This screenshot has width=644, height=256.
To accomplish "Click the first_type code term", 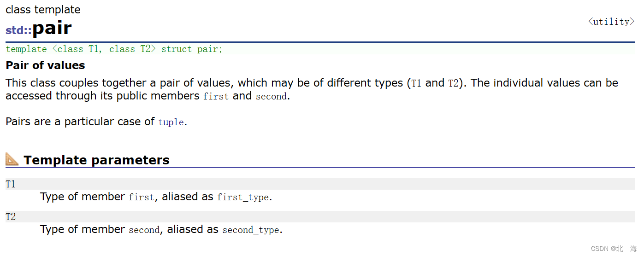I will pos(243,198).
